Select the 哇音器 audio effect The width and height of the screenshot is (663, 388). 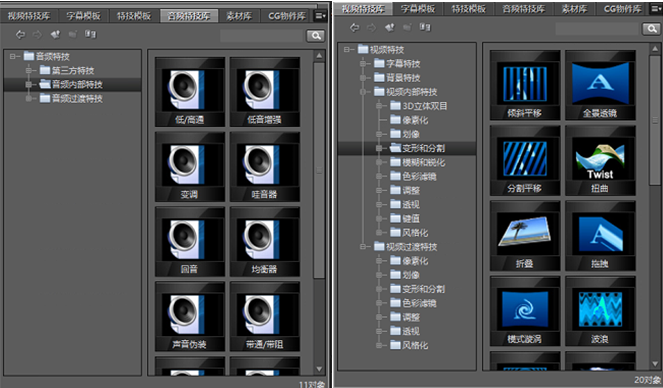point(265,167)
